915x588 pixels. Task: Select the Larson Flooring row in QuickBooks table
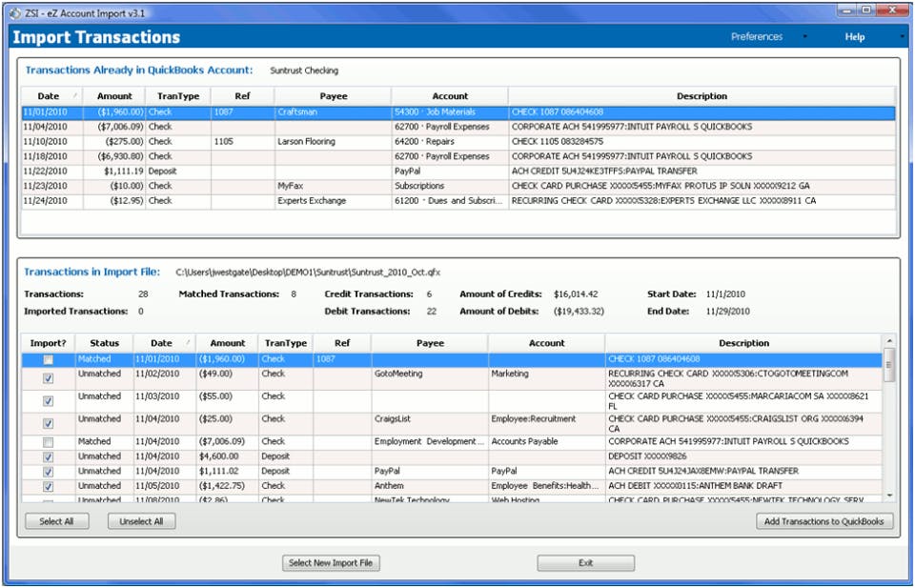click(305, 142)
